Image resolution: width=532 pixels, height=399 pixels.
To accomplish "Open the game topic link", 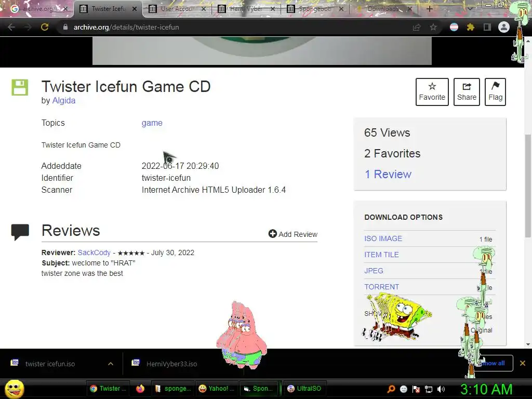I will point(152,123).
